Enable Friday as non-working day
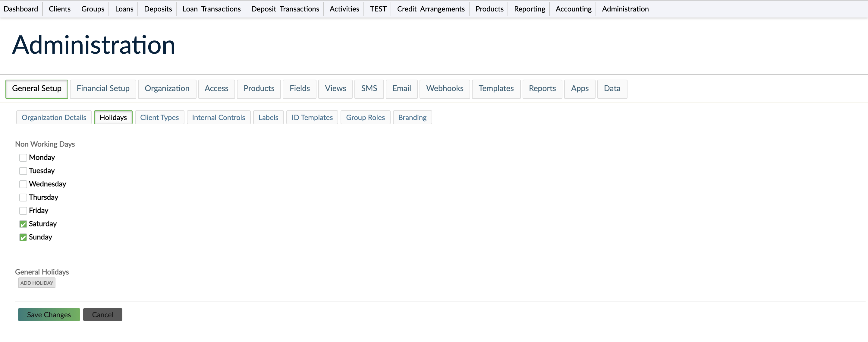Screen dimensions: 868x342 click(23, 211)
